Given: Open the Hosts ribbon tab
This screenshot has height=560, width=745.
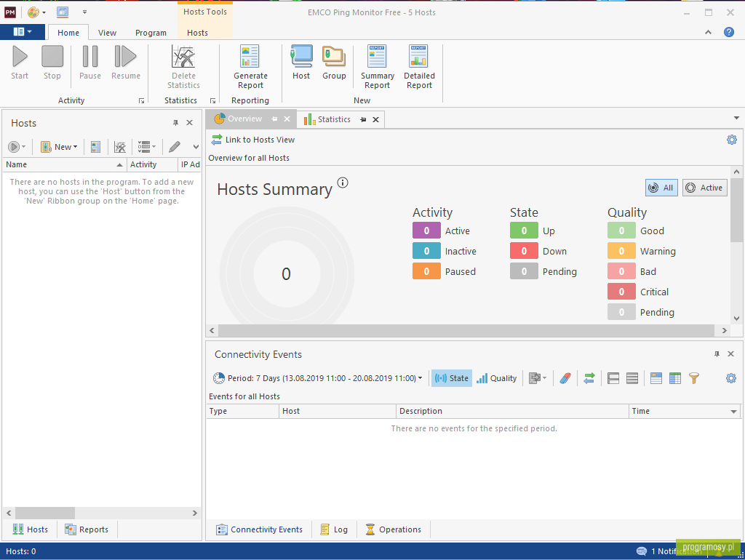Looking at the screenshot, I should (x=197, y=33).
